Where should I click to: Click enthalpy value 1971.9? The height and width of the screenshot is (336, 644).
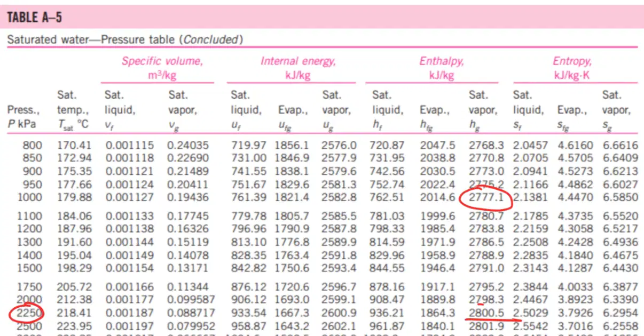pos(438,243)
